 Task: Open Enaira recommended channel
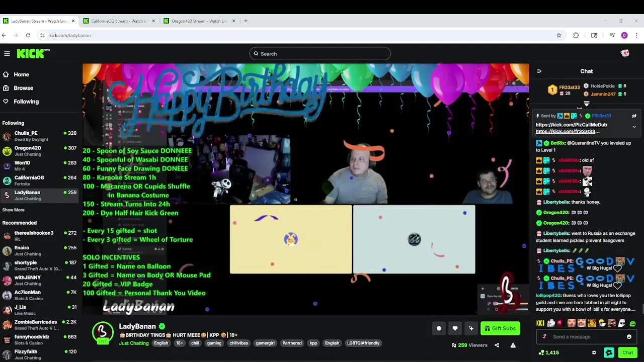pos(40,251)
